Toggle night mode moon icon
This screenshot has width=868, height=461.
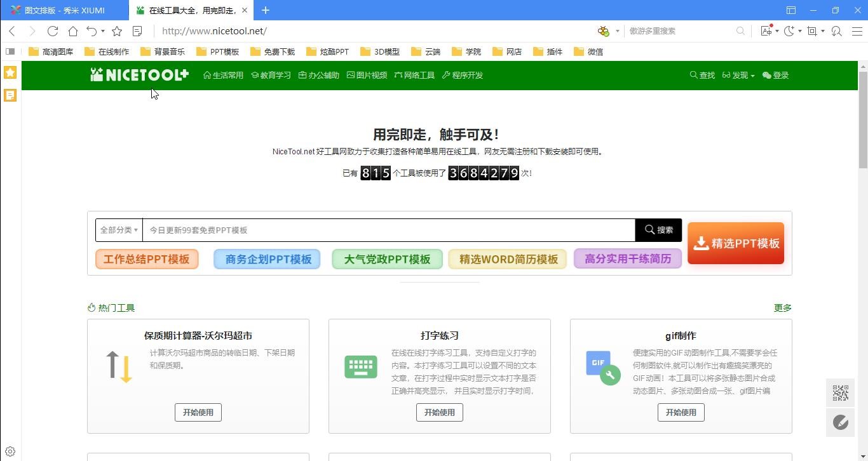coord(789,31)
